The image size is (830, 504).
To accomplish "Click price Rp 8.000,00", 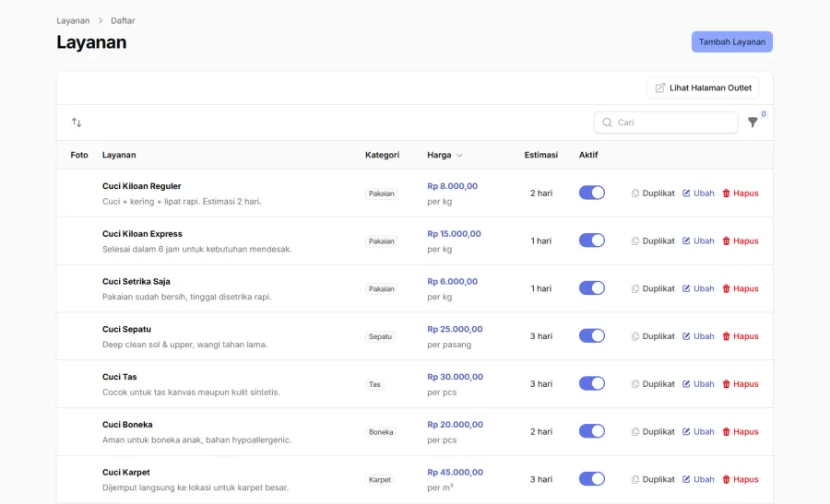I will click(453, 186).
